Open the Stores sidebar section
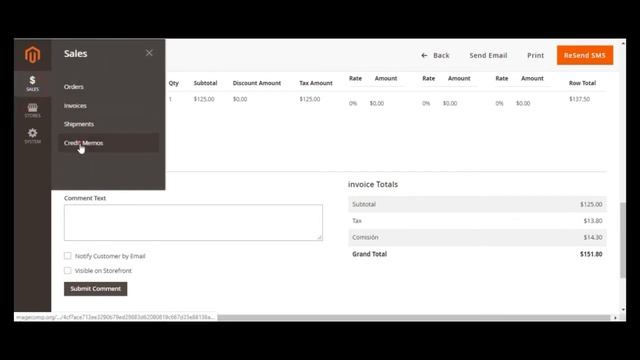 [32, 110]
